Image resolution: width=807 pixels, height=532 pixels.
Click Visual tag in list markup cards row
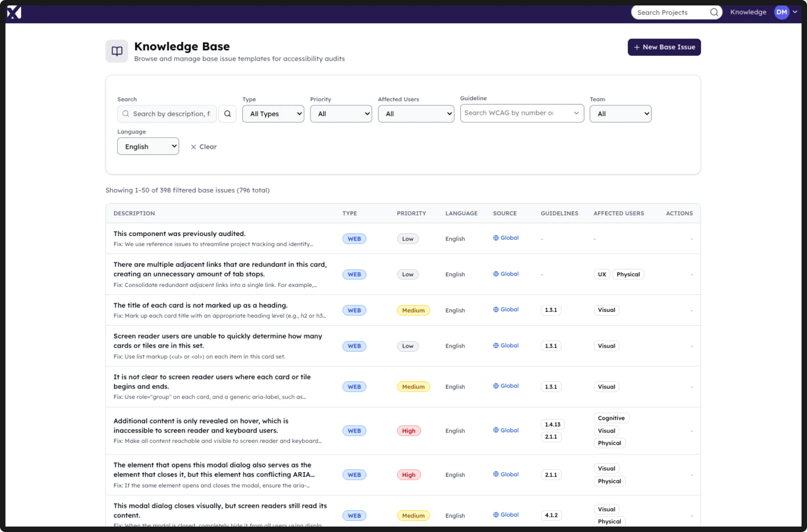click(606, 346)
